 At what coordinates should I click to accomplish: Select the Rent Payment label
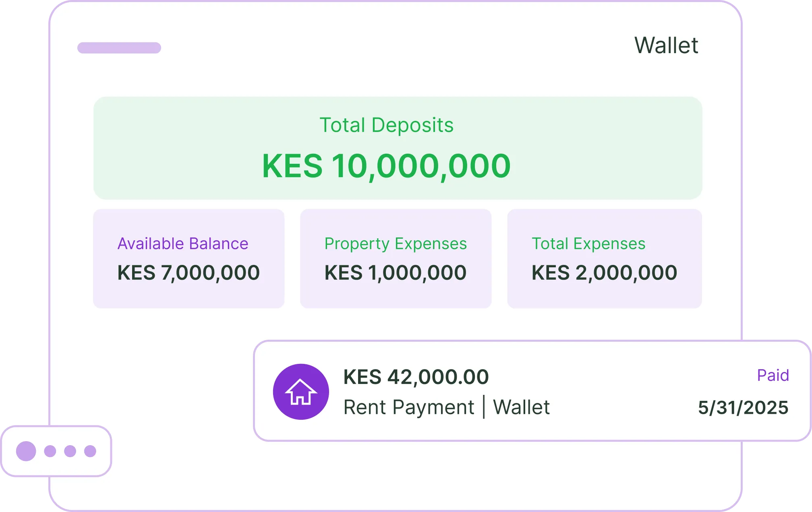coord(409,407)
